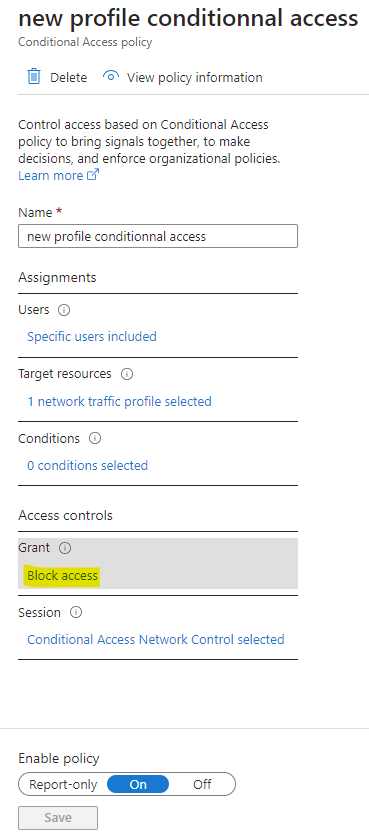Screen dimensions: 369x833
Task: Click the Session info icon
Action: click(76, 613)
